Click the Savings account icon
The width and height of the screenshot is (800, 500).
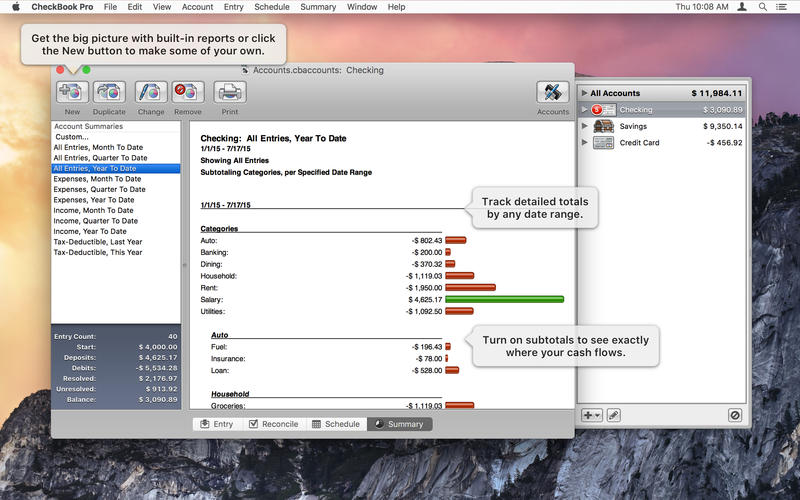click(604, 126)
